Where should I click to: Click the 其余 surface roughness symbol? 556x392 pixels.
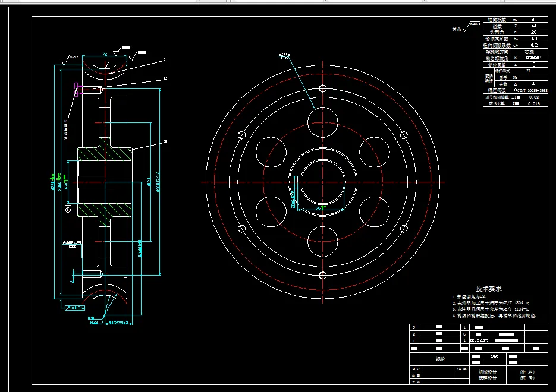466,28
